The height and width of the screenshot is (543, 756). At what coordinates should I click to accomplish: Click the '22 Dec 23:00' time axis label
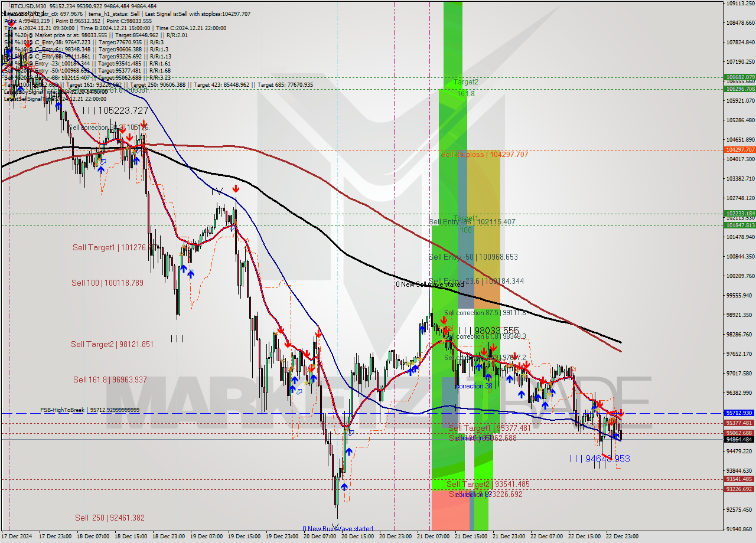pos(623,537)
